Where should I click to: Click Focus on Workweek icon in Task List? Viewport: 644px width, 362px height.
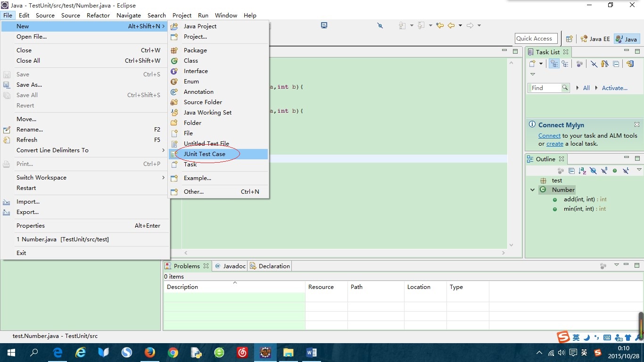tap(579, 64)
